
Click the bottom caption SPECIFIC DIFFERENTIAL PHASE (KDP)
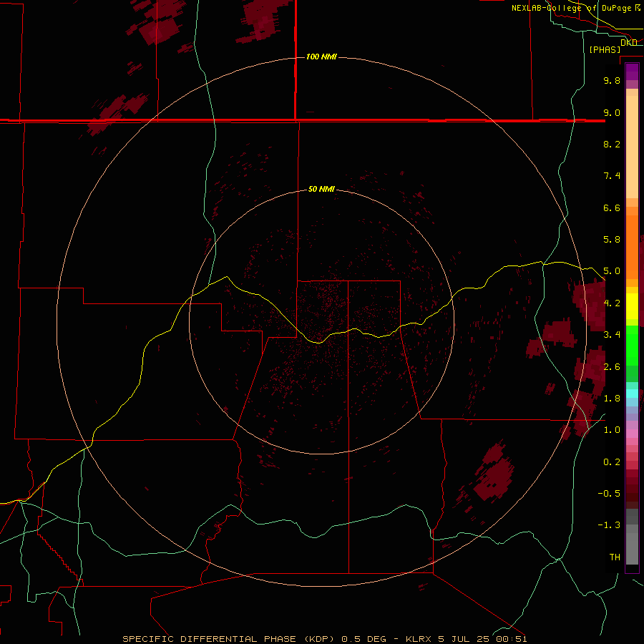point(229,639)
